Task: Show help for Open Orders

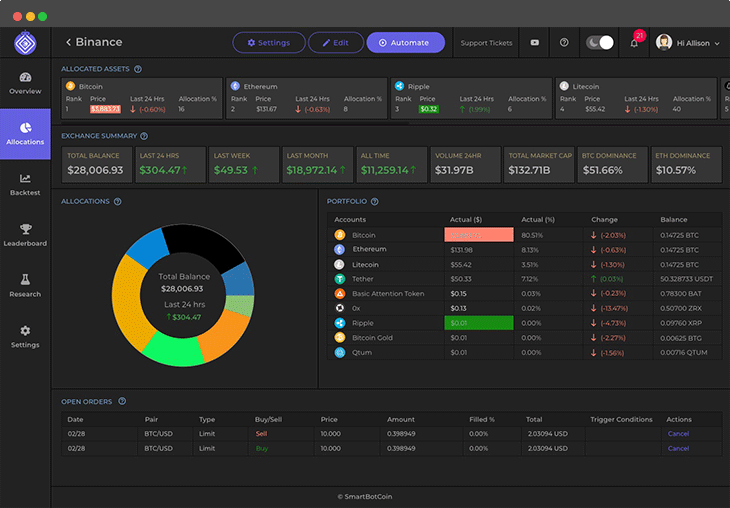Action: [122, 401]
